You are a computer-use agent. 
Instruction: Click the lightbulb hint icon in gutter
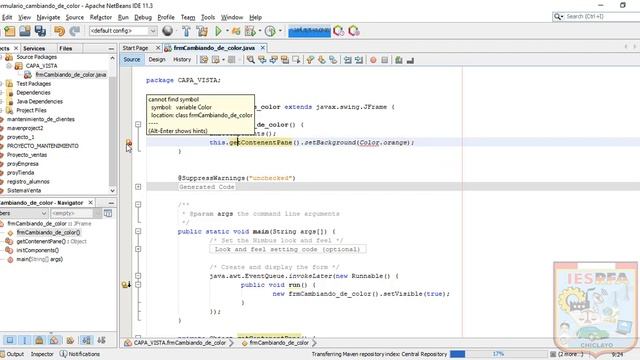point(125,284)
